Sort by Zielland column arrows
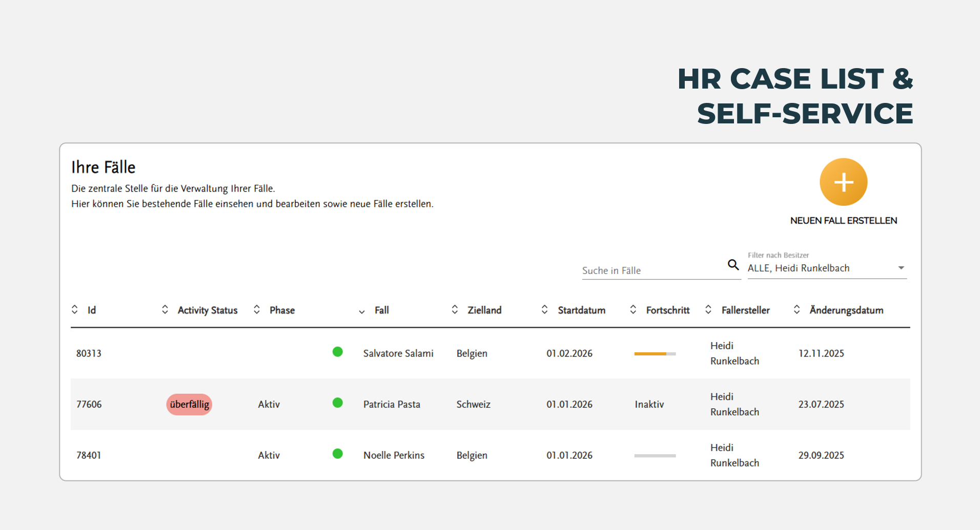The image size is (980, 530). click(455, 310)
